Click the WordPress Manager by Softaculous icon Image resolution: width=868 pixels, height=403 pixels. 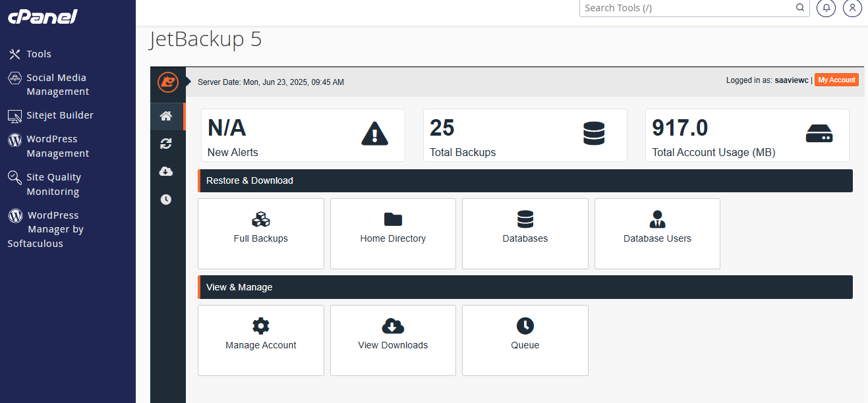15,215
